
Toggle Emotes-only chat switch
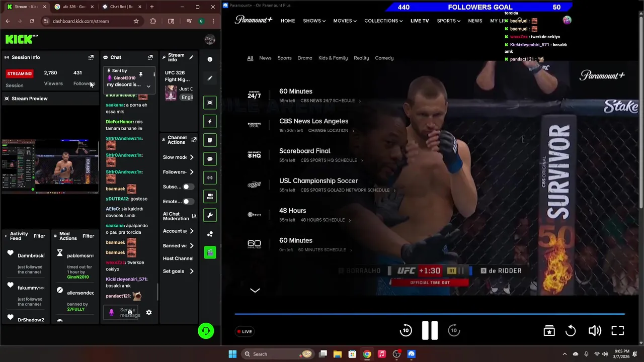[x=188, y=201]
